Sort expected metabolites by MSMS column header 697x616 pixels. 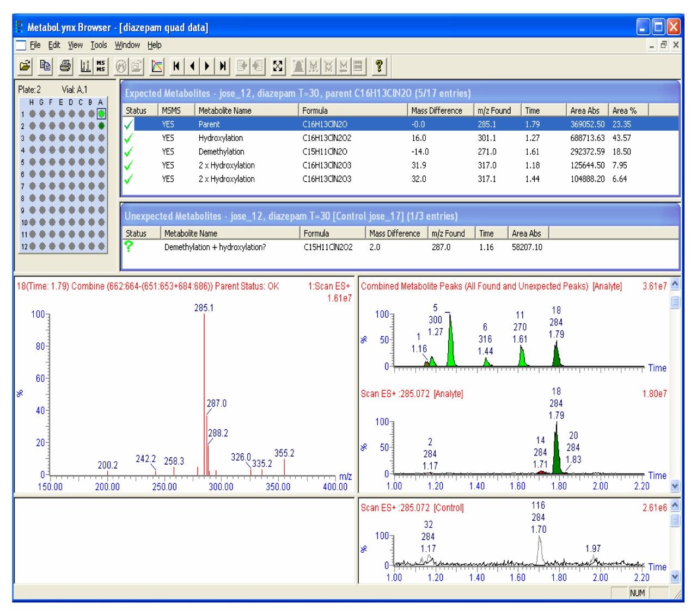tap(176, 110)
